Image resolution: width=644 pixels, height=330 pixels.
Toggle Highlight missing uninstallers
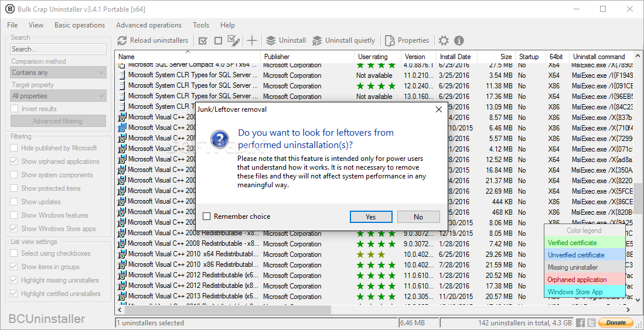14,280
